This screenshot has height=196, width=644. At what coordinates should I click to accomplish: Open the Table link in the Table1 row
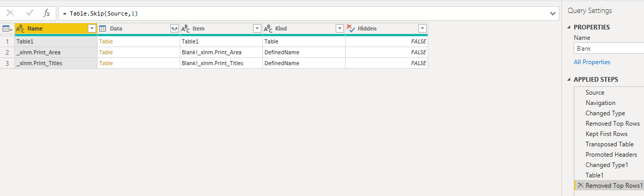point(105,41)
